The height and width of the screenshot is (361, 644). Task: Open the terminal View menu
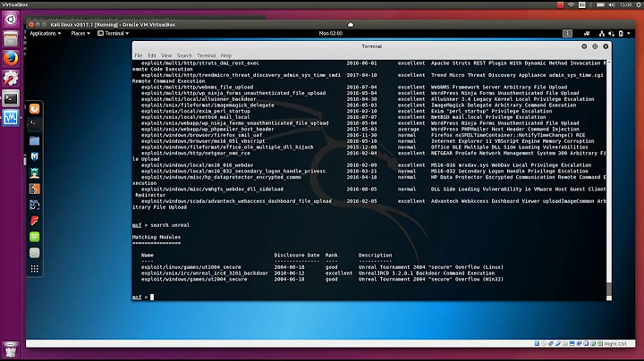(166, 55)
